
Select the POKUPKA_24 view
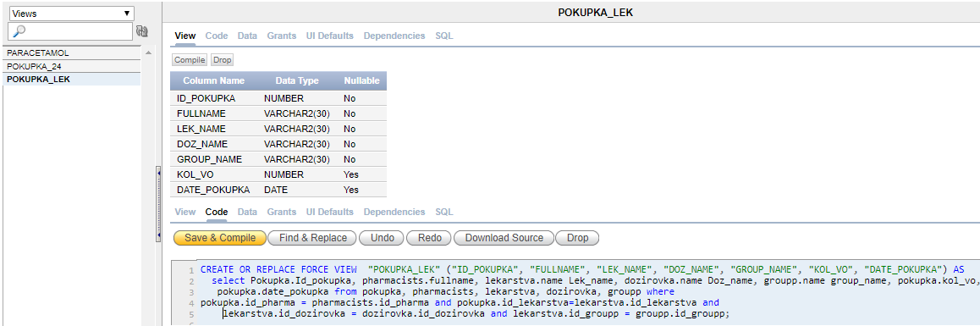(x=72, y=66)
